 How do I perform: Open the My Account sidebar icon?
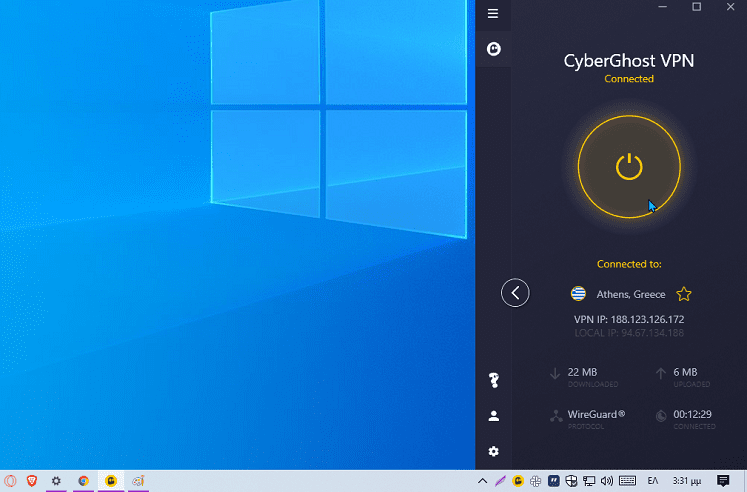[494, 416]
